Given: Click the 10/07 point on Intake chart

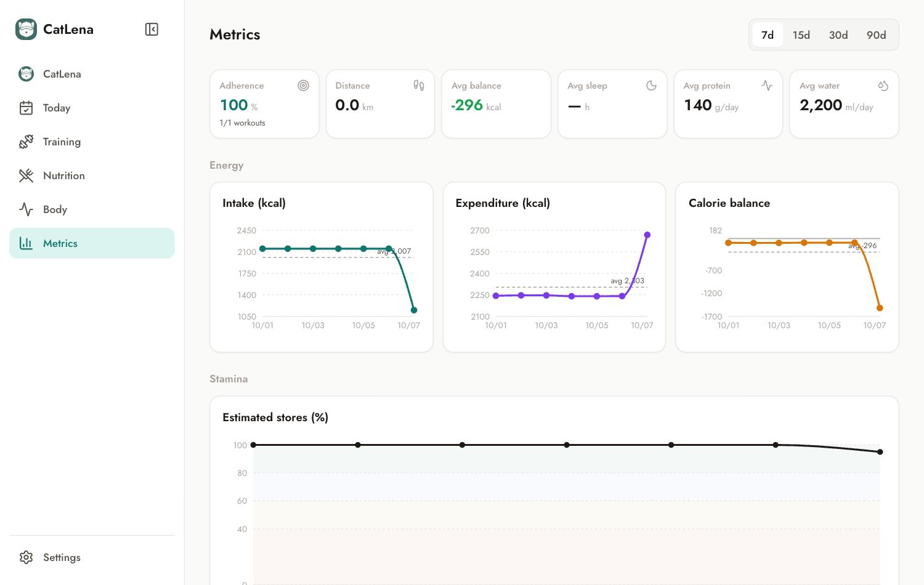Looking at the screenshot, I should [414, 310].
